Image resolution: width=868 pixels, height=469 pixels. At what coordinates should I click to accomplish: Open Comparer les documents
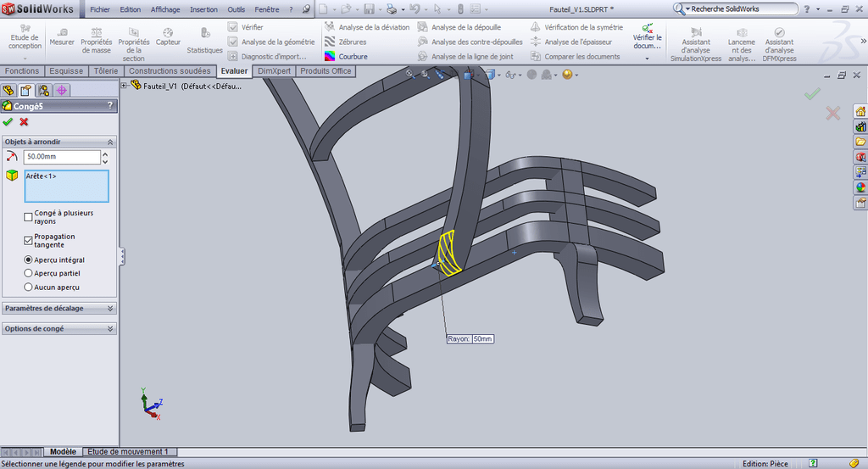click(x=576, y=57)
